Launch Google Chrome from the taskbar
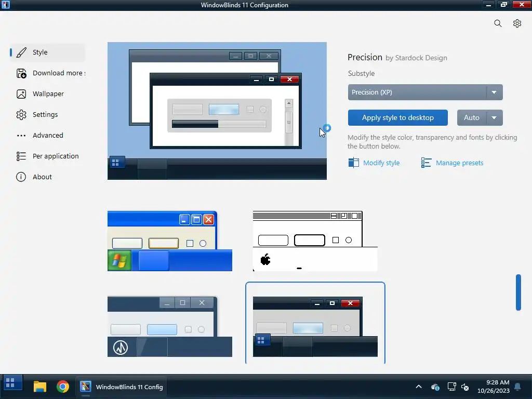Viewport: 532px width, 399px height. point(63,387)
